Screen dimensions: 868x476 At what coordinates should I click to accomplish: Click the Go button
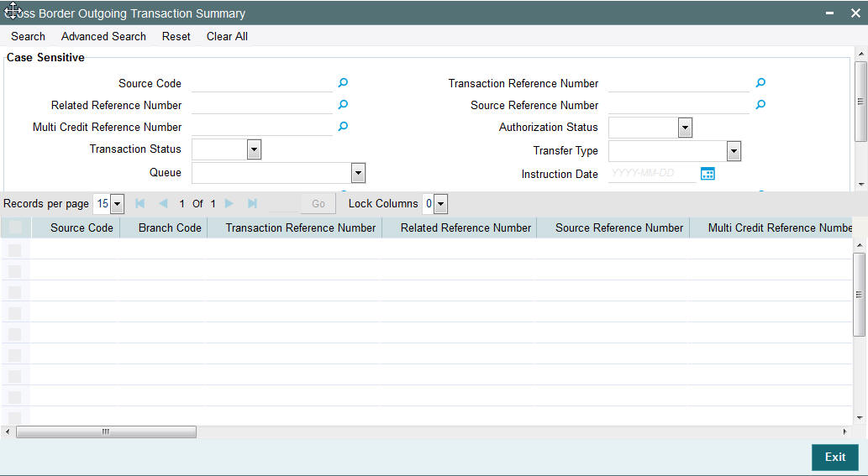[318, 203]
